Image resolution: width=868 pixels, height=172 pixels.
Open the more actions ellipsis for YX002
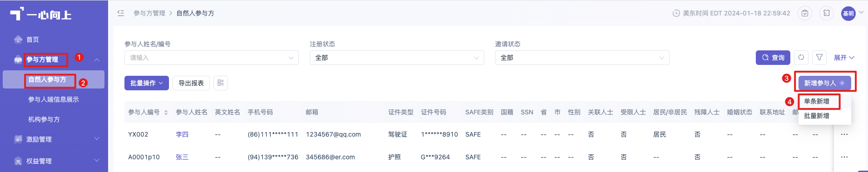pyautogui.click(x=844, y=134)
